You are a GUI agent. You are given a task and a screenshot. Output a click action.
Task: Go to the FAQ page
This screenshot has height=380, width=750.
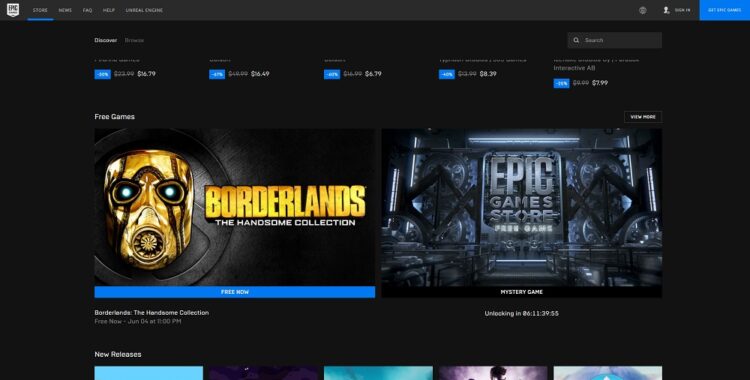tap(88, 10)
